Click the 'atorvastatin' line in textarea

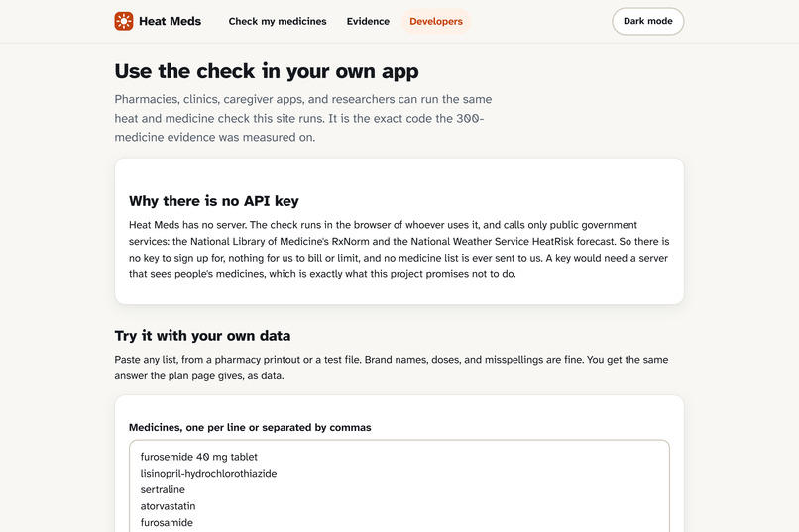click(x=168, y=506)
